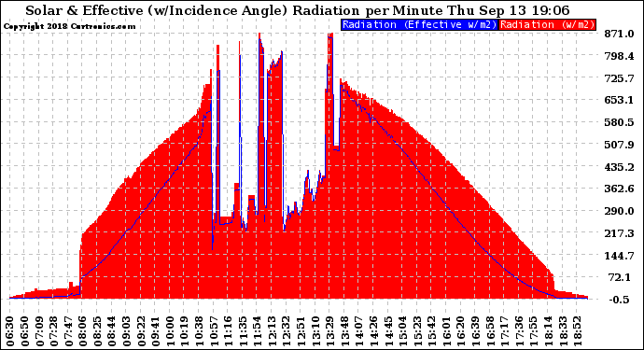644x350 pixels.
Task: Click the 18:52 time label
Action: pyautogui.click(x=578, y=331)
